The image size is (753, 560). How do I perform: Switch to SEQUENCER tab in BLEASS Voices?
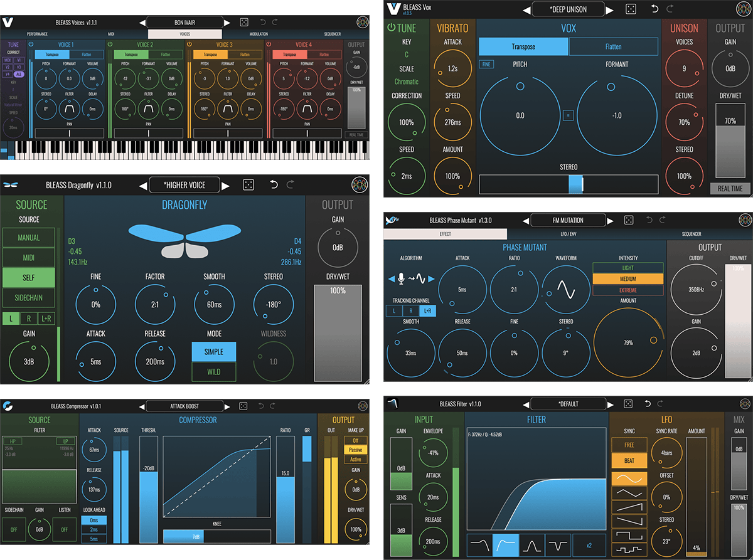click(x=333, y=34)
